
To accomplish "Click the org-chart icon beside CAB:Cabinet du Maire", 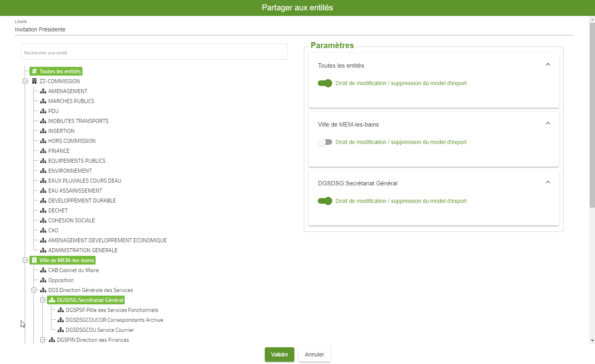I will tap(43, 270).
